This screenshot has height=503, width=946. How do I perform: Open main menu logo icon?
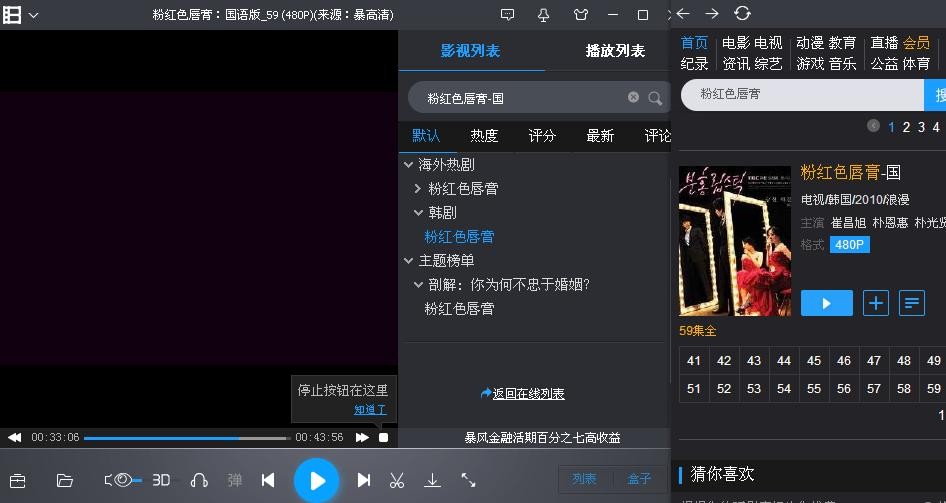[12, 15]
